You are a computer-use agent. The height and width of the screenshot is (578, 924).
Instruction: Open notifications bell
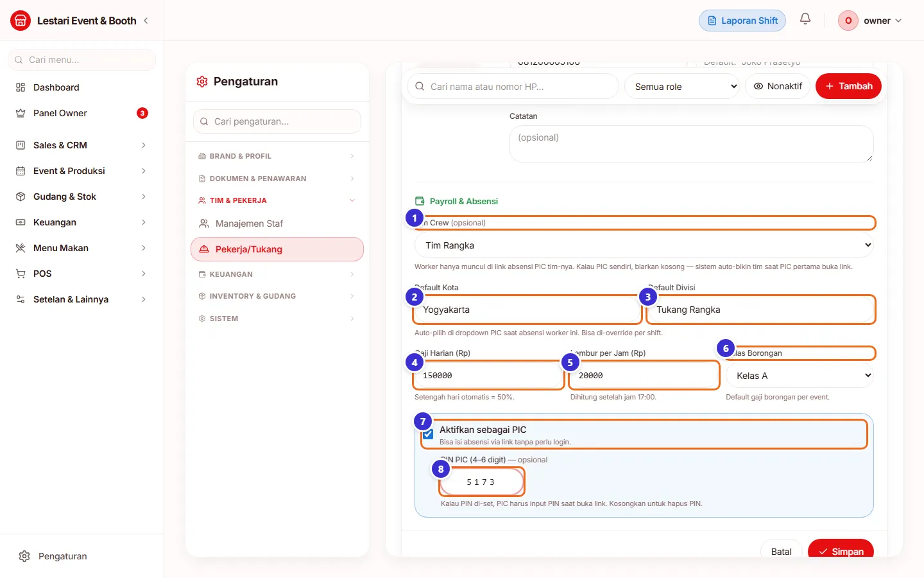(805, 19)
